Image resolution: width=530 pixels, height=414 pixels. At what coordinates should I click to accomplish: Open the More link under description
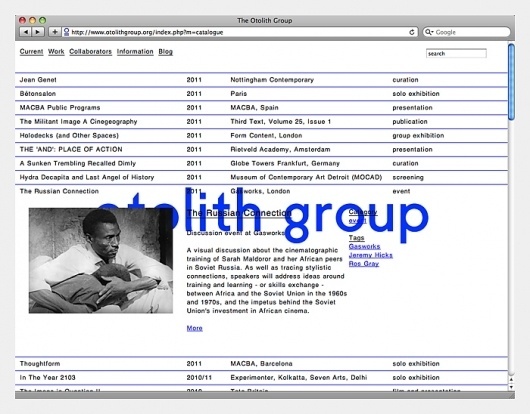(195, 328)
